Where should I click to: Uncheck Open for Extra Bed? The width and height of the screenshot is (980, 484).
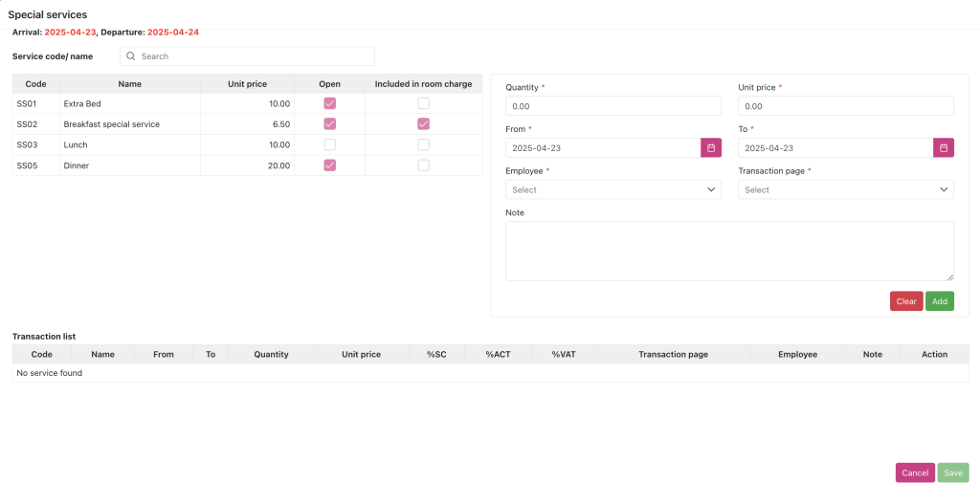coord(329,103)
